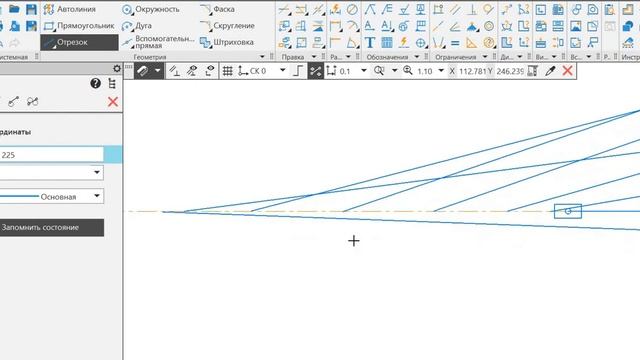The image size is (640, 360).
Task: Open the cursor step 0.1 dropdown
Action: pyautogui.click(x=364, y=71)
